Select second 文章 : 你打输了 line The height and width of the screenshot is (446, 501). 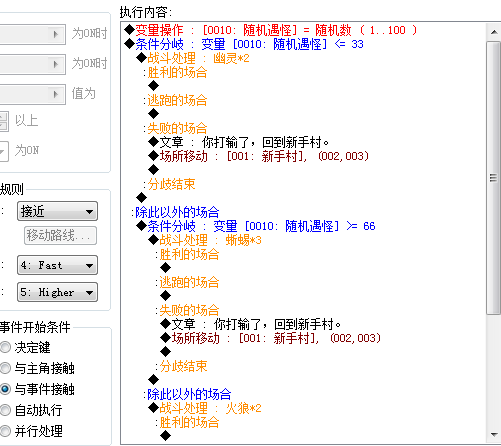(x=251, y=324)
